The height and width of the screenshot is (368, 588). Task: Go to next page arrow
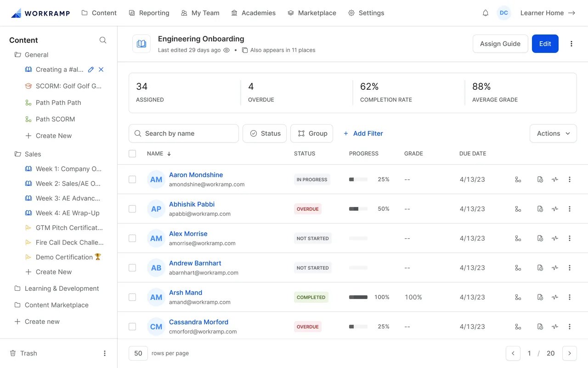pyautogui.click(x=570, y=353)
